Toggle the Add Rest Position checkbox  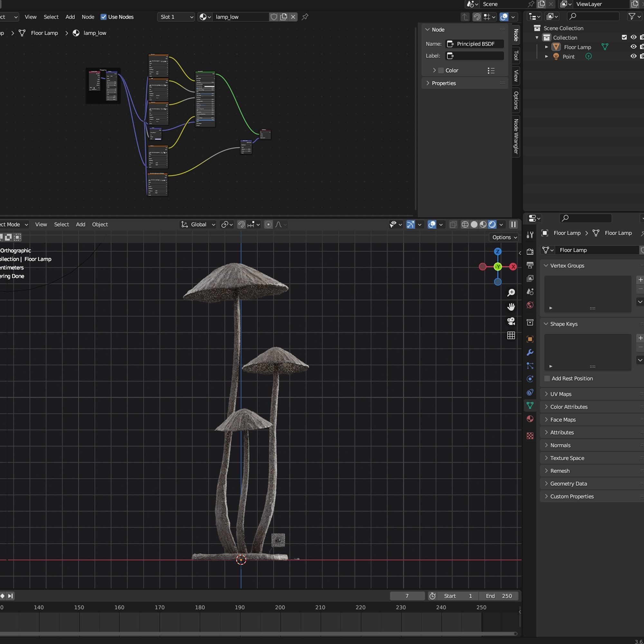click(547, 378)
